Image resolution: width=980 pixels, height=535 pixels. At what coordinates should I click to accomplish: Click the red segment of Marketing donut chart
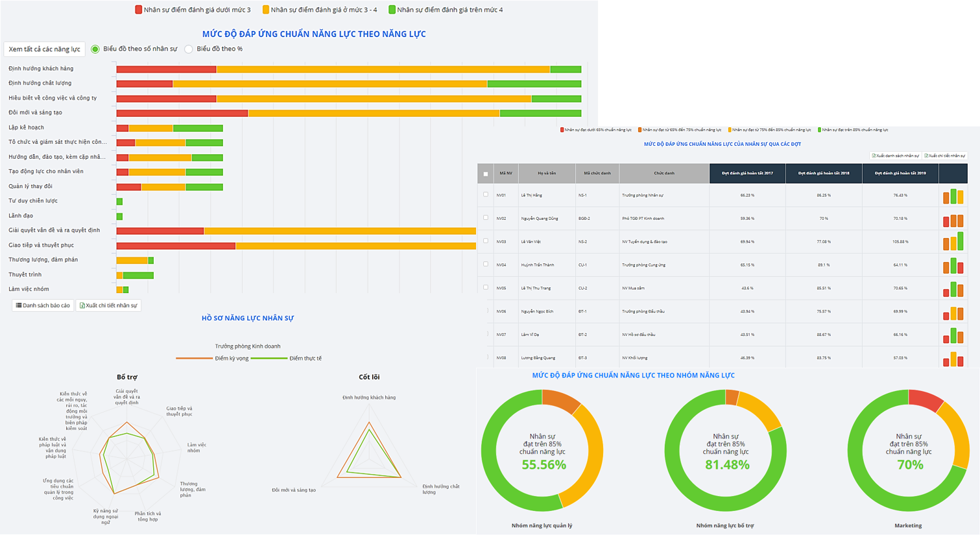pyautogui.click(x=926, y=400)
